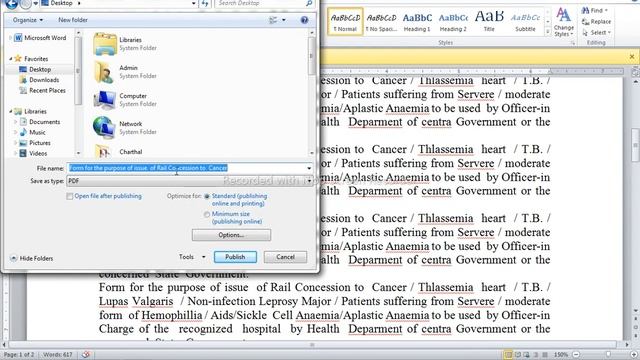640x360 pixels.
Task: Open the address bar Desktop path dropdown
Action: pos(193,3)
